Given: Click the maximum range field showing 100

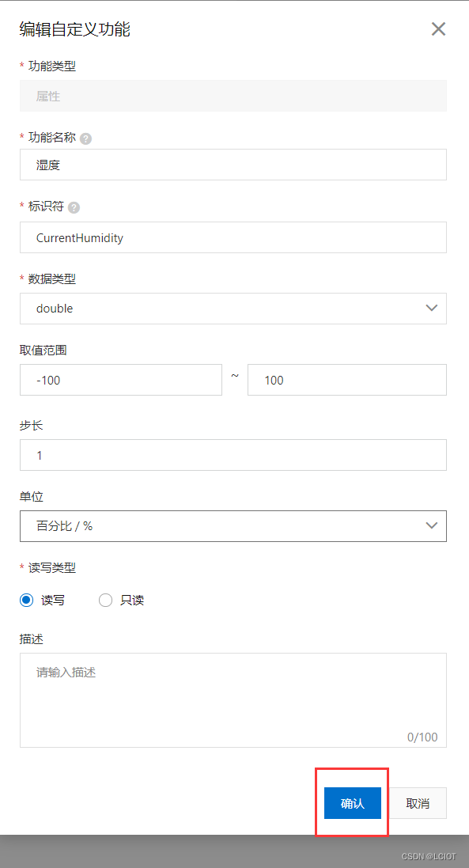Looking at the screenshot, I should point(346,380).
